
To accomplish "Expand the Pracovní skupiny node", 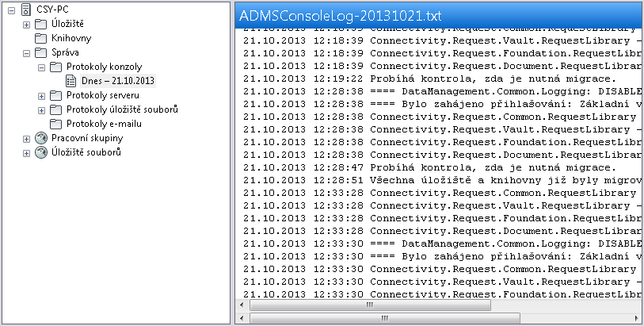I will coord(26,139).
